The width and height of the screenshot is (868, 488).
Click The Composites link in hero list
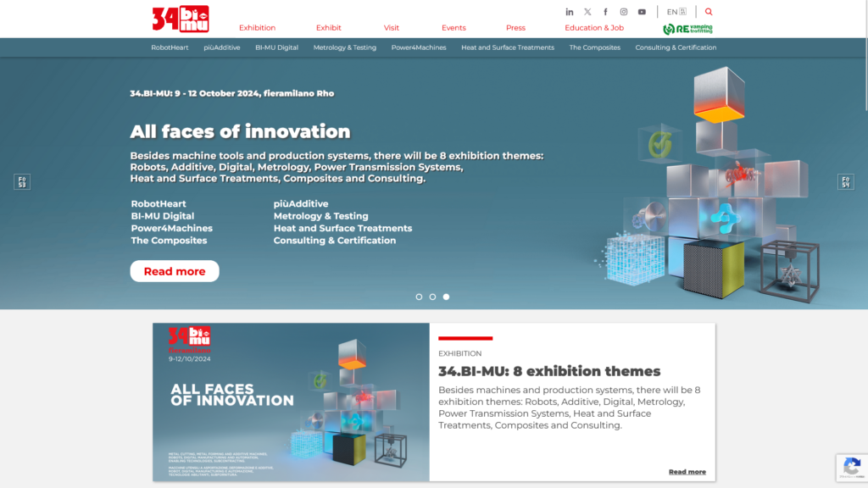[169, 240]
